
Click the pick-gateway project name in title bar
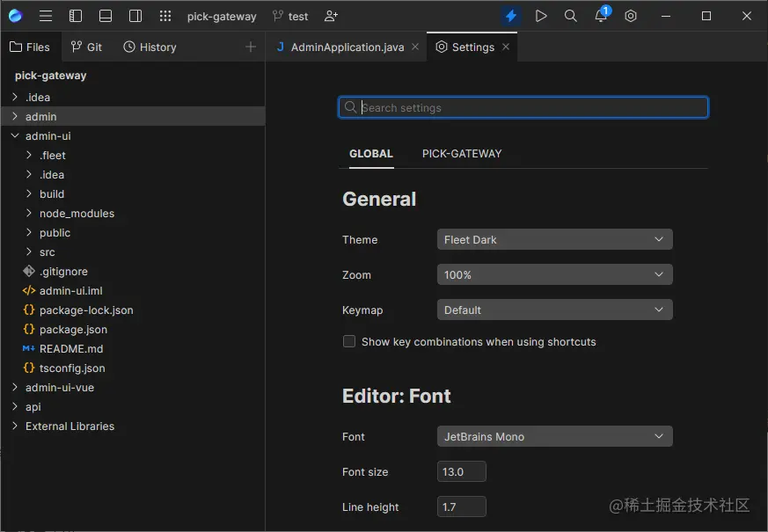tap(222, 17)
